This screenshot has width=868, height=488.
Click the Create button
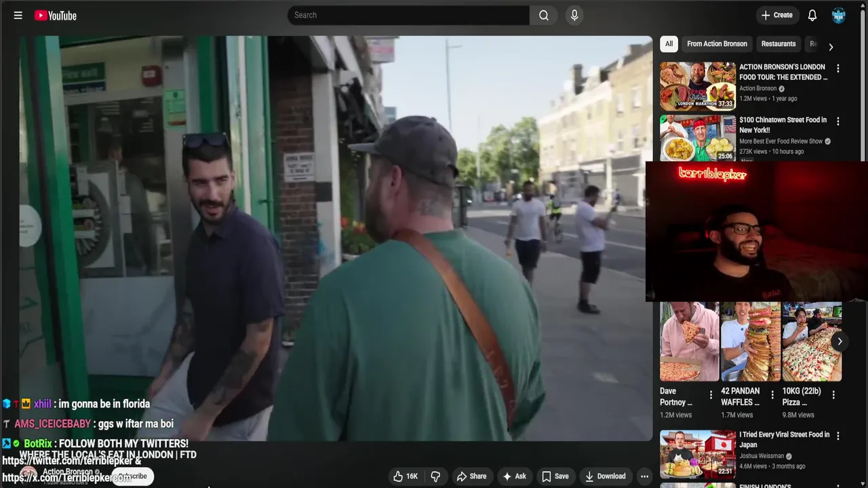777,15
